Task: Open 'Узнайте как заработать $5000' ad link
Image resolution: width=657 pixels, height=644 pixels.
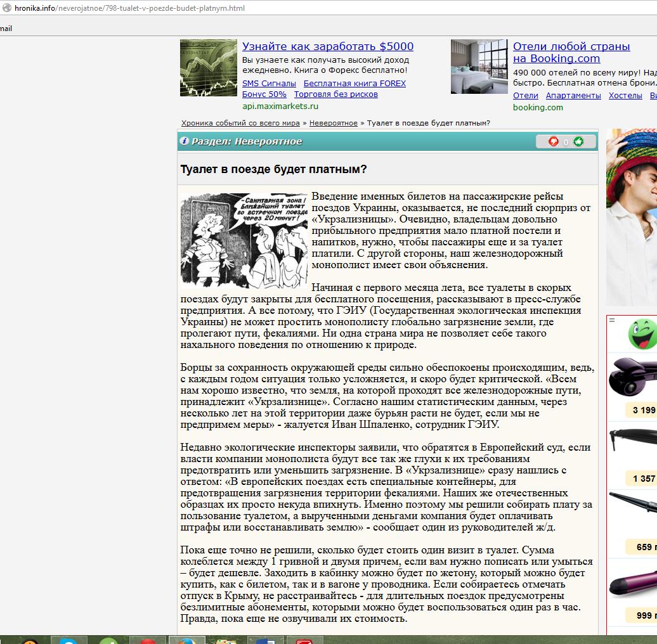Action: pos(327,46)
